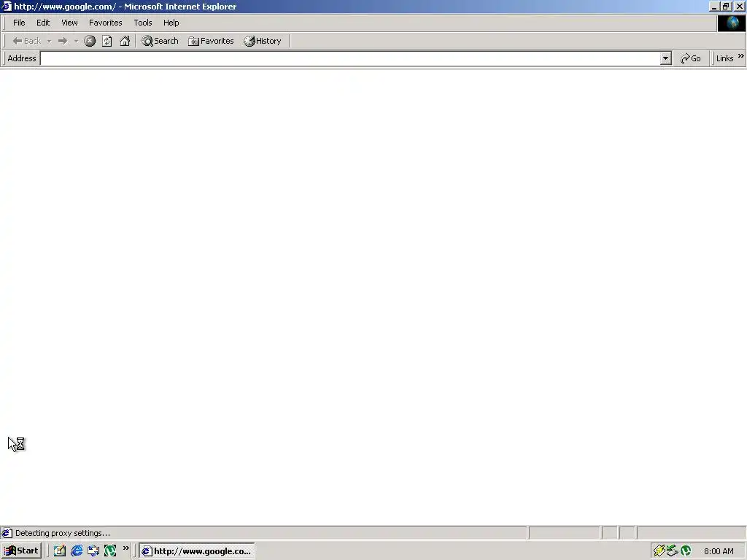Image resolution: width=747 pixels, height=560 pixels.
Task: Click the IE globe throbber logo
Action: tap(731, 23)
